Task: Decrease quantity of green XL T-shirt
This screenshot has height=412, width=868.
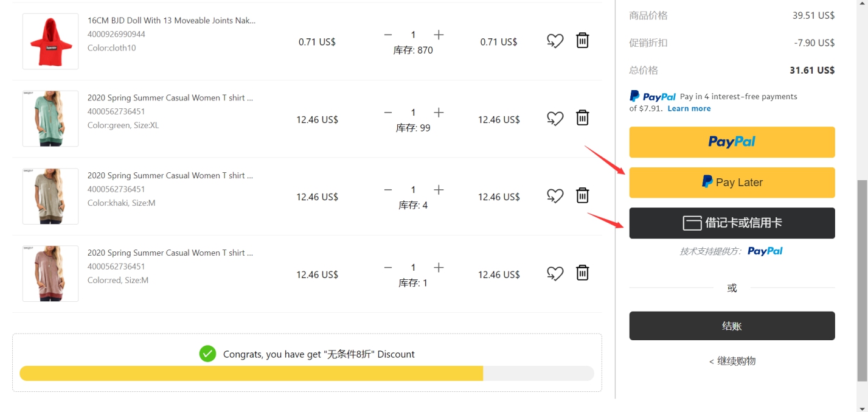Action: click(388, 113)
